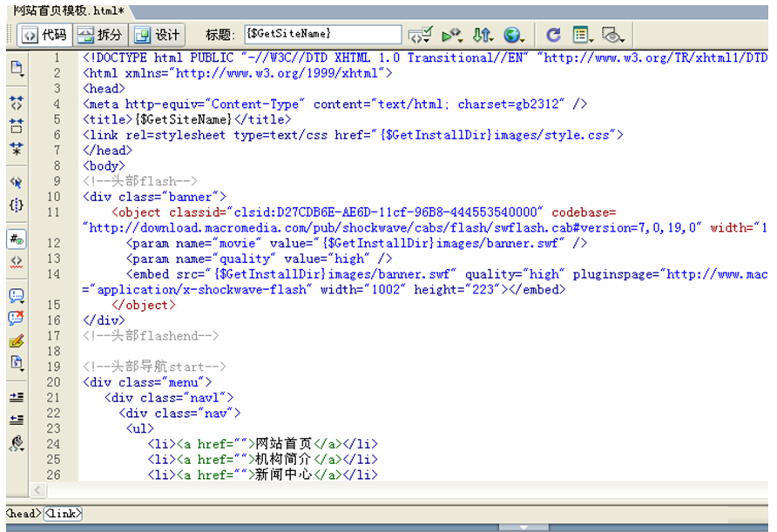Screen dimensions: 777x532
Task: Open the File Management up/down arrows menu
Action: tap(483, 35)
